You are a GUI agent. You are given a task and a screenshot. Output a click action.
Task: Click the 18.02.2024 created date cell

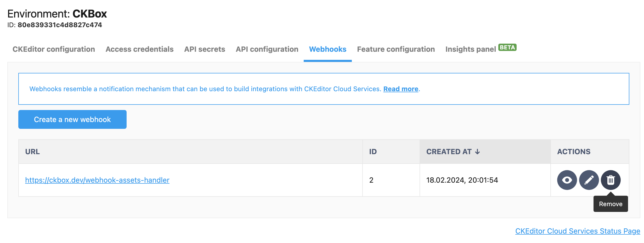click(462, 180)
